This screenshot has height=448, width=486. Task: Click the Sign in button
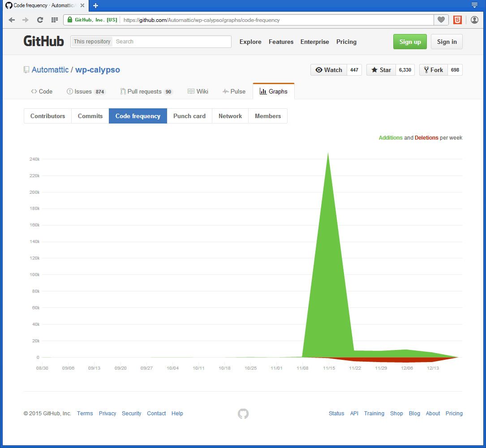[447, 42]
